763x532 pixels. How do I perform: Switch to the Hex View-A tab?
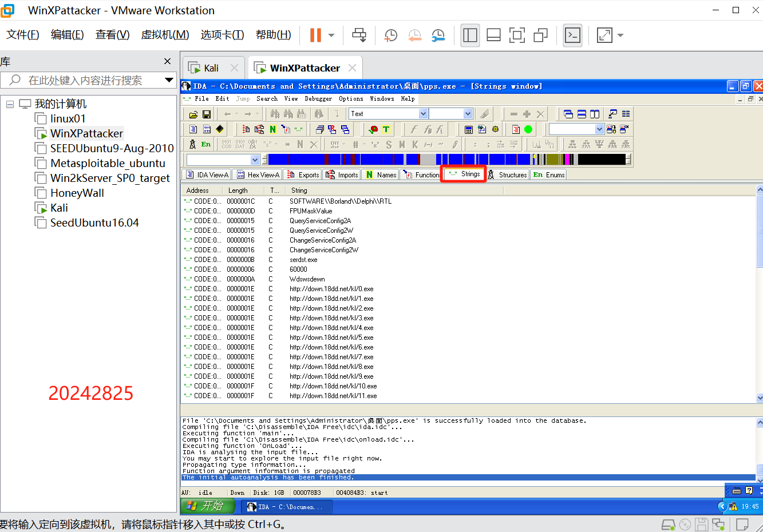click(258, 174)
